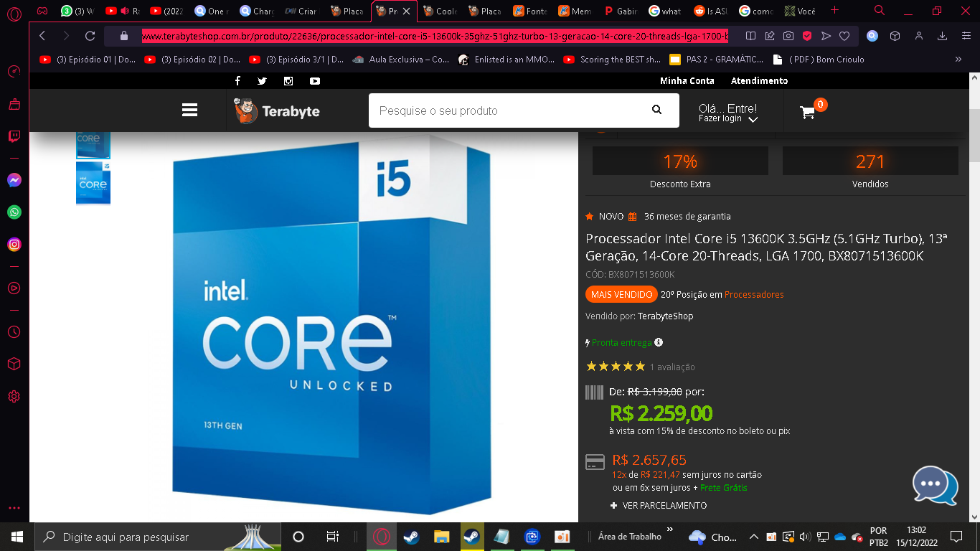Open the Terabyte hamburger menu
The height and width of the screenshot is (551, 980).
click(189, 110)
